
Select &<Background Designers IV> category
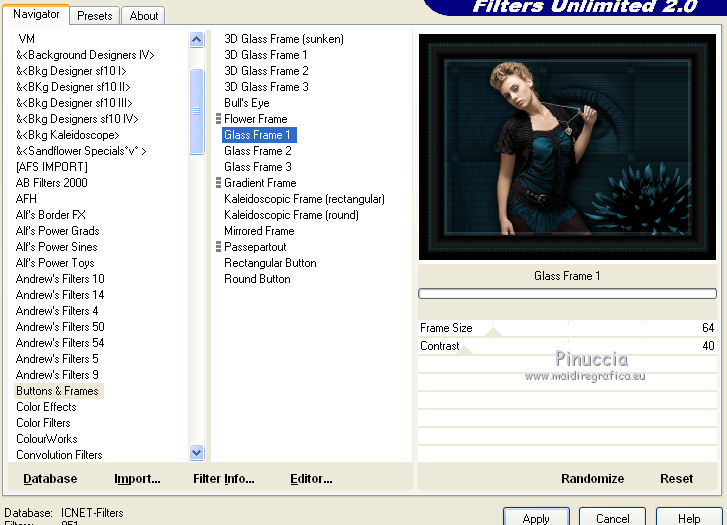click(x=85, y=55)
